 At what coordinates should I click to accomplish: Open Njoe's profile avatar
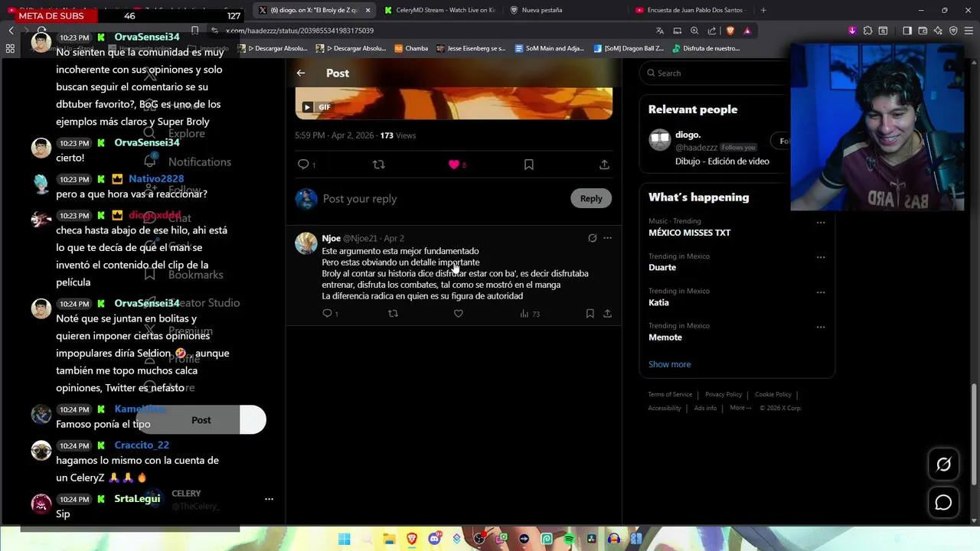(x=306, y=243)
